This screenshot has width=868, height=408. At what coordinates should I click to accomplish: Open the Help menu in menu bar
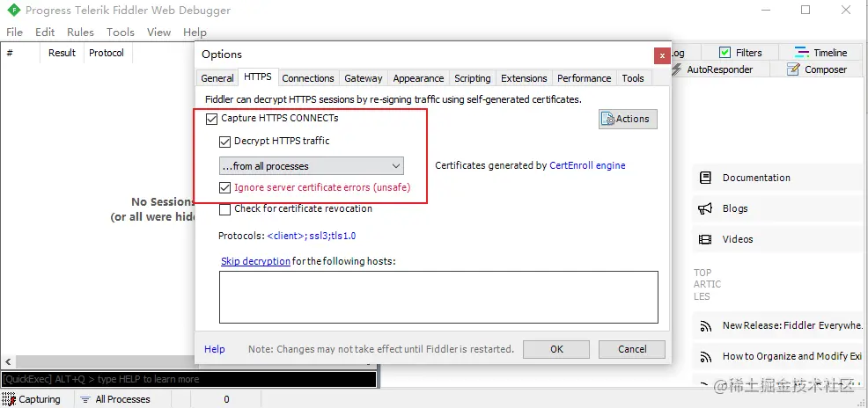pos(195,32)
